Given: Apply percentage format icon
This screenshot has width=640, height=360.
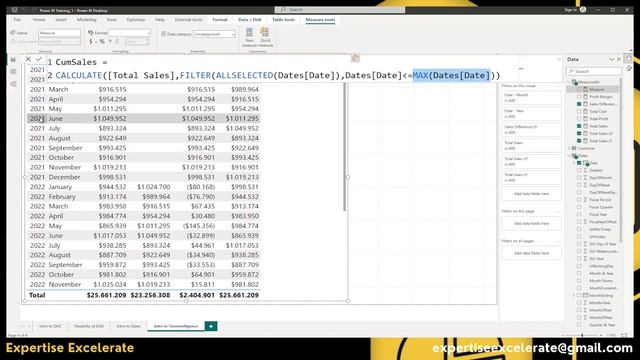Looking at the screenshot, I should [x=102, y=42].
